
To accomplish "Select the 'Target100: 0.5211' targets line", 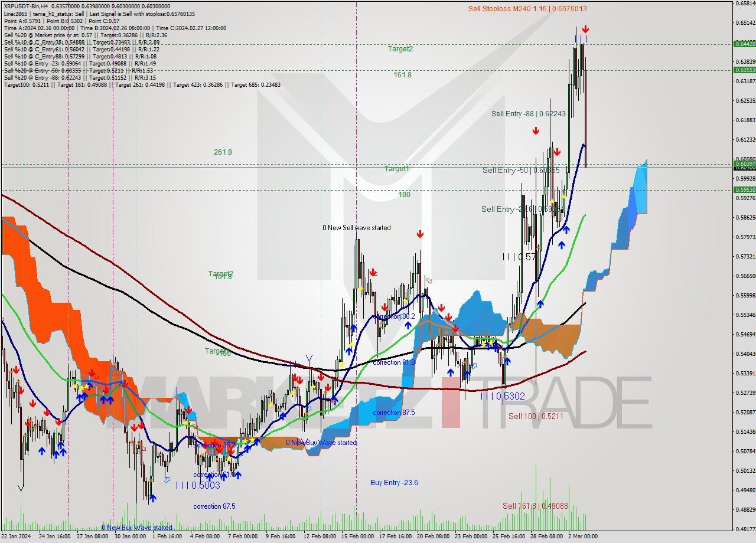I will click(x=142, y=84).
